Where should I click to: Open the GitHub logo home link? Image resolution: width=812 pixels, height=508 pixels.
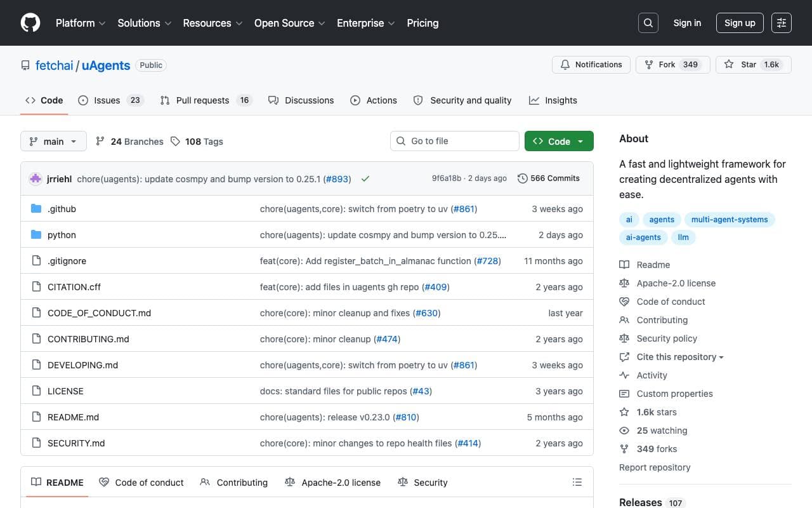[x=30, y=23]
